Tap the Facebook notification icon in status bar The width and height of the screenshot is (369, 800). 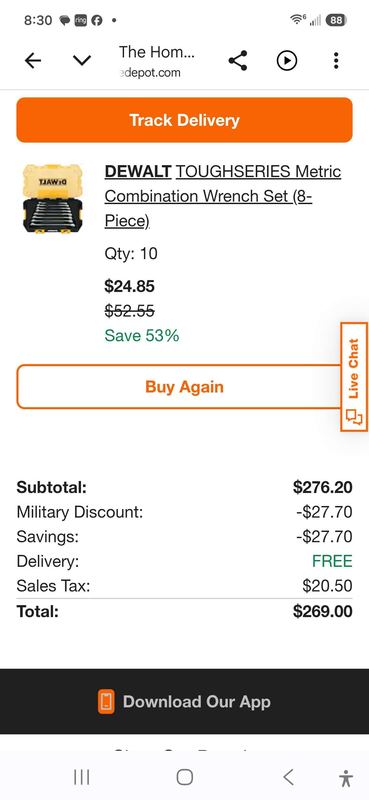96,20
